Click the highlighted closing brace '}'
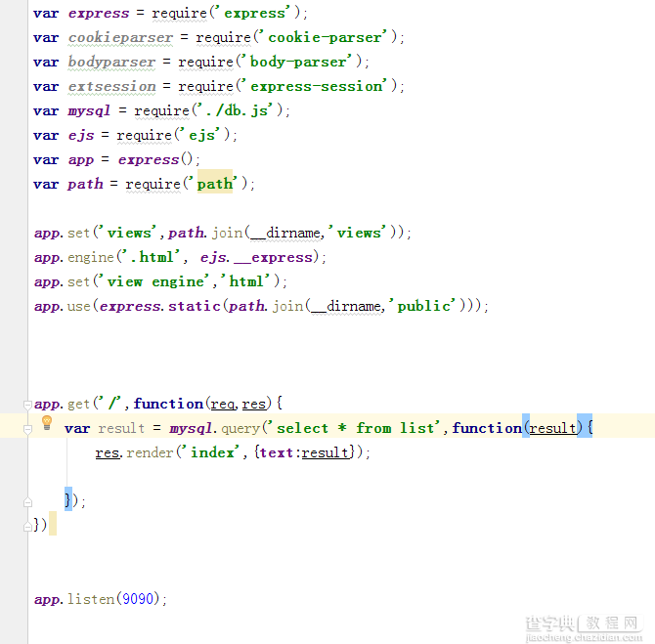Screen dimensions: 655x644 point(68,499)
